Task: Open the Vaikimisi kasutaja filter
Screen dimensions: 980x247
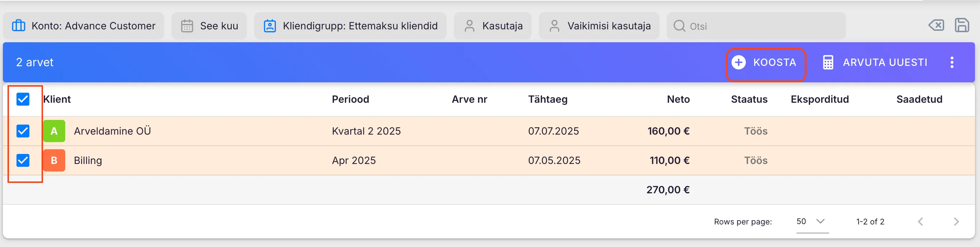Action: pos(599,26)
